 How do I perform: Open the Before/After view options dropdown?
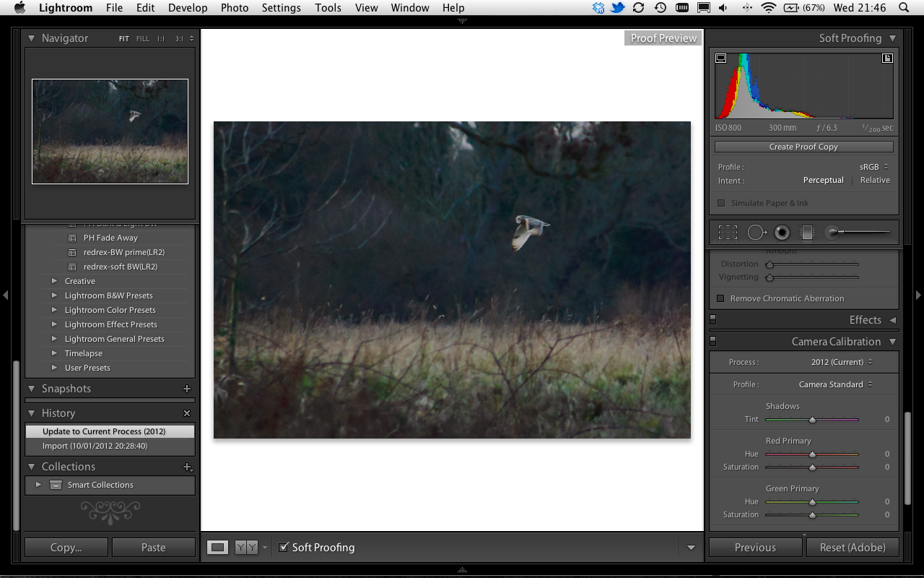click(264, 548)
